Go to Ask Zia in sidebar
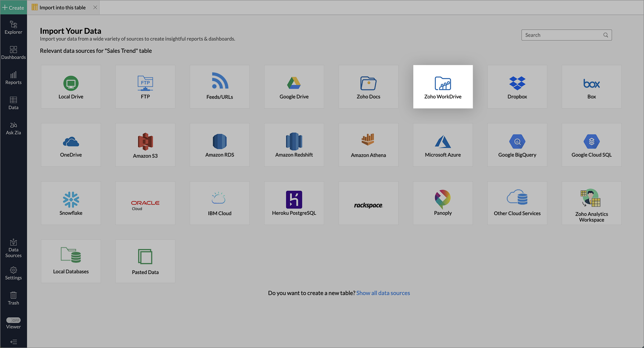The image size is (644, 348). click(13, 128)
